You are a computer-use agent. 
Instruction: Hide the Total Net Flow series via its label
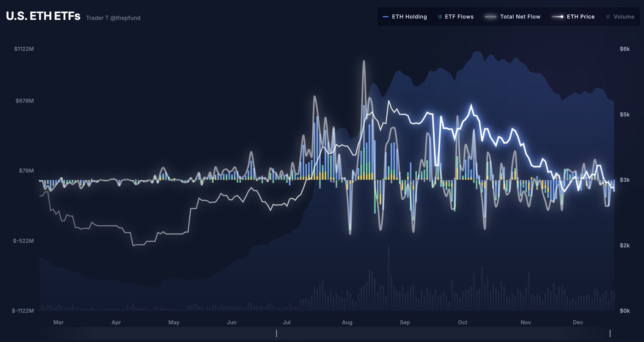coord(520,17)
